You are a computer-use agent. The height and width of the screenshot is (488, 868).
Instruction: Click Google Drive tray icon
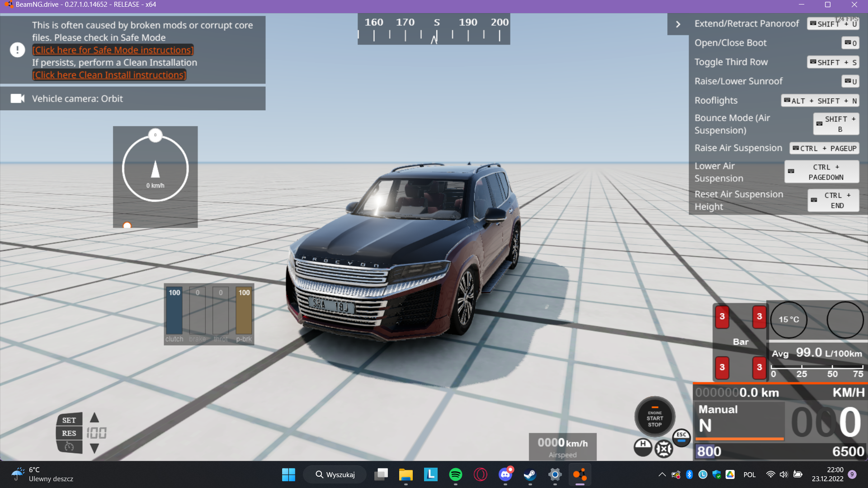click(x=730, y=474)
